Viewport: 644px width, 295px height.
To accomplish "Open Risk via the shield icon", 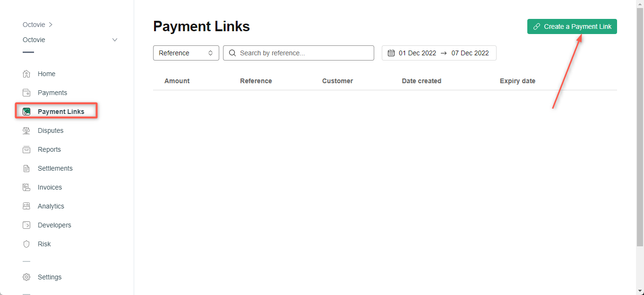I will 27,244.
